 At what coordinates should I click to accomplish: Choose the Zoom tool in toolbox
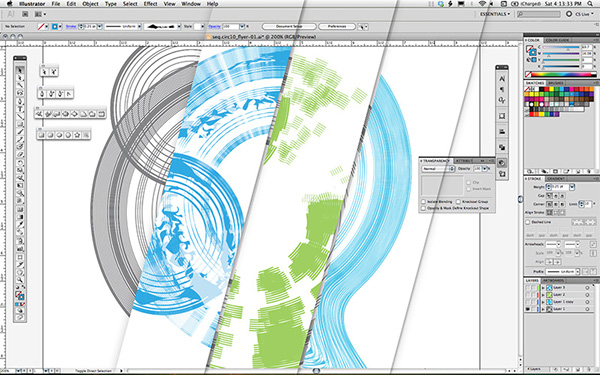point(20,280)
